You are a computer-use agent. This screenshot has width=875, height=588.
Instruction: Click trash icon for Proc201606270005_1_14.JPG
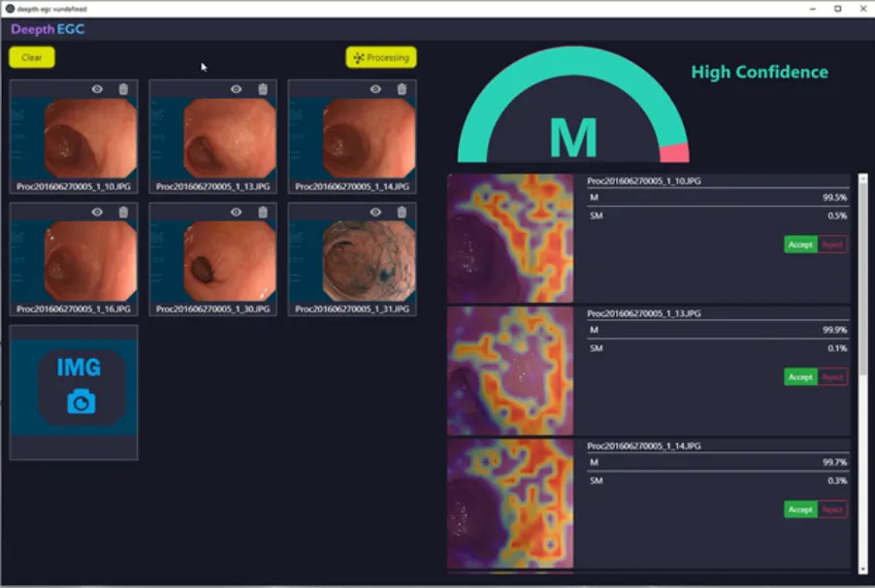point(403,89)
